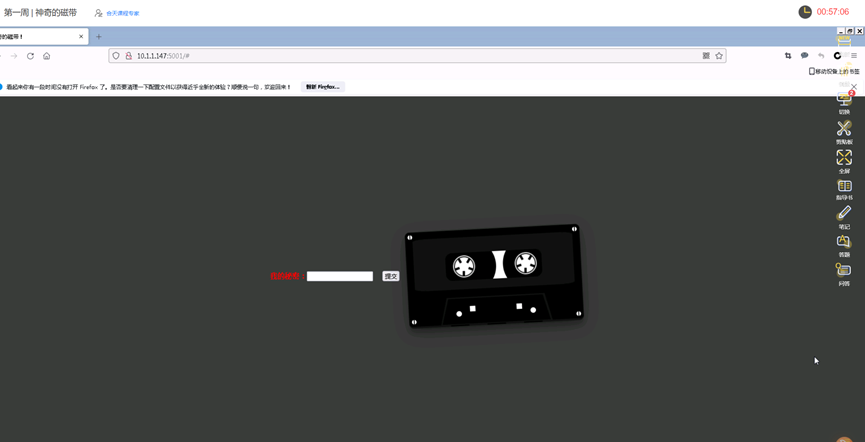Bookmark this page with the star
This screenshot has width=865, height=442.
pos(719,56)
